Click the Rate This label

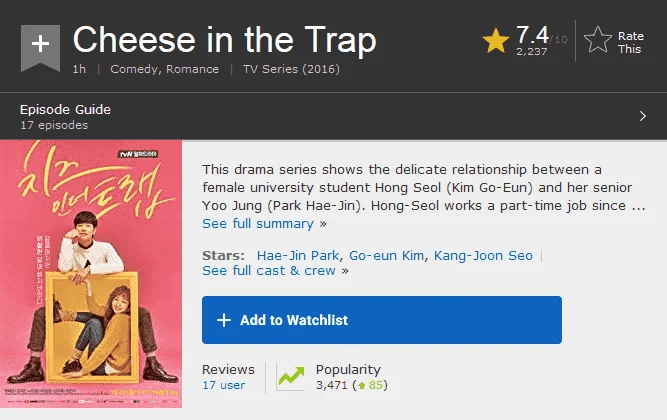pyautogui.click(x=630, y=43)
